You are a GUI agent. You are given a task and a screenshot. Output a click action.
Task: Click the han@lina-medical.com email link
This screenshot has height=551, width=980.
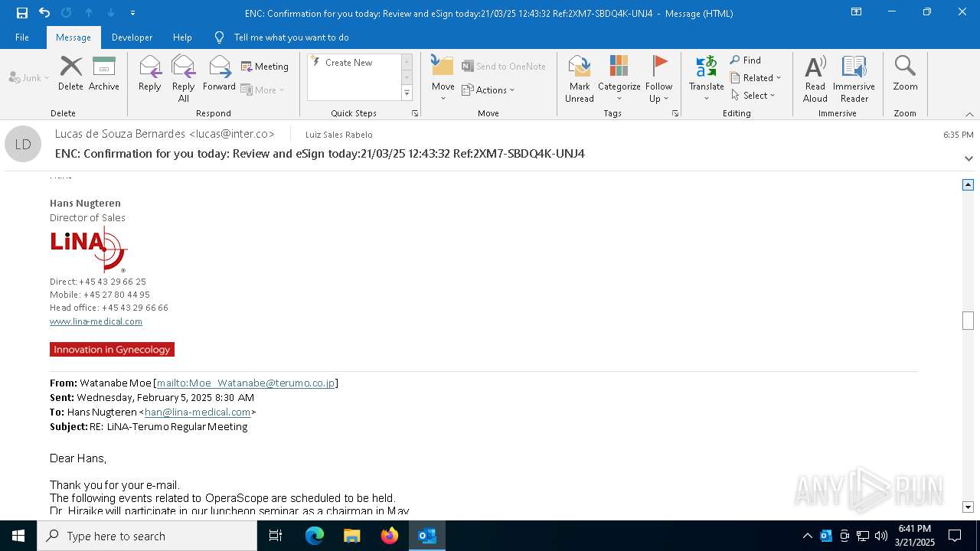click(198, 412)
